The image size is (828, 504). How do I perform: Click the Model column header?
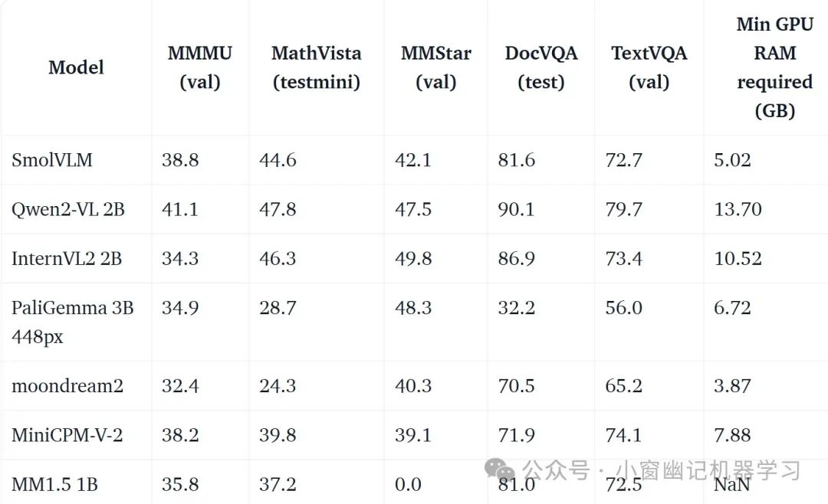click(x=76, y=67)
